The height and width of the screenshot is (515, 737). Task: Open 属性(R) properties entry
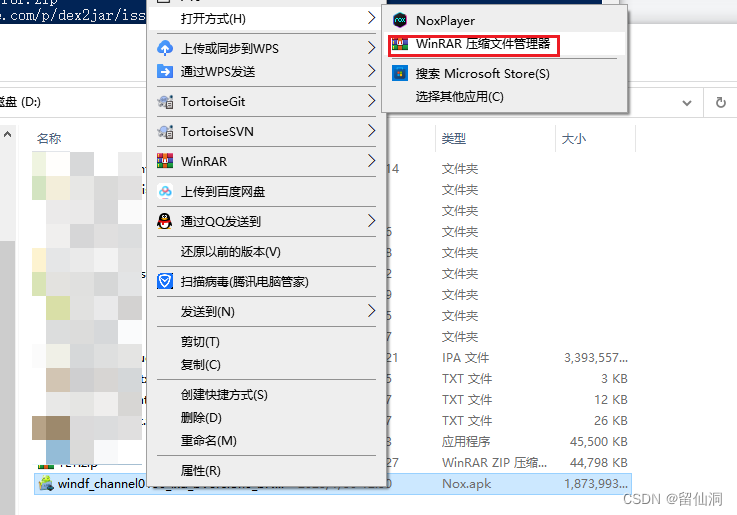coord(266,471)
